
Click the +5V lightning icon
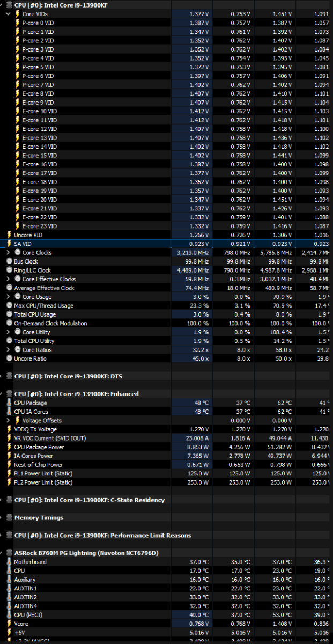coord(9,633)
